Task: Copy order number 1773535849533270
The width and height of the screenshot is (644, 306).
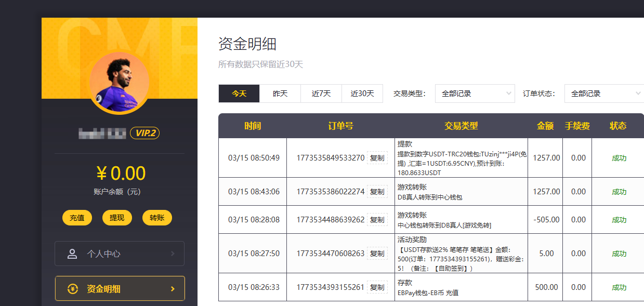Action: tap(377, 158)
